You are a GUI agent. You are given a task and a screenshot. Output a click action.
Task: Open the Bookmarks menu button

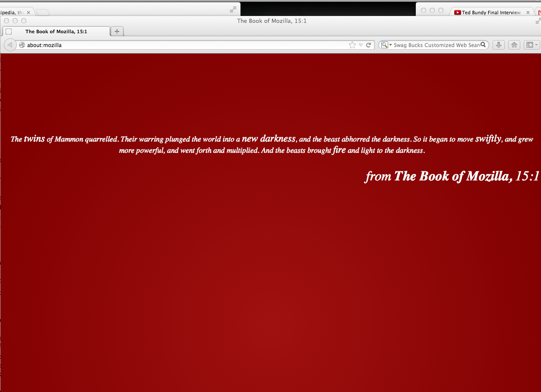(532, 45)
